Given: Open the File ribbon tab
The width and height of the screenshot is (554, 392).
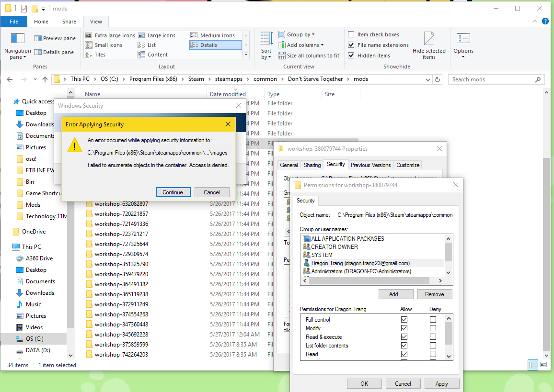Looking at the screenshot, I should click(14, 22).
